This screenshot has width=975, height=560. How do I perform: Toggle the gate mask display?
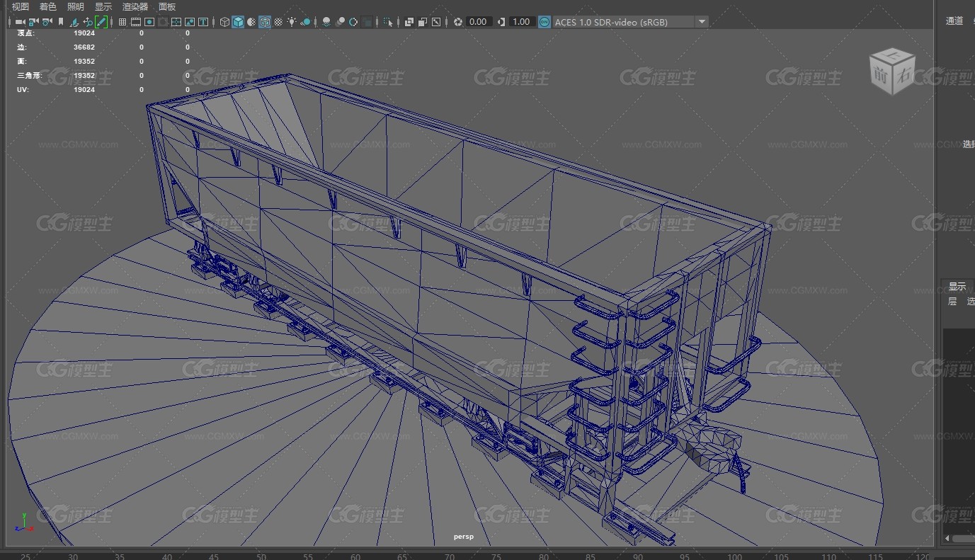coord(163,22)
